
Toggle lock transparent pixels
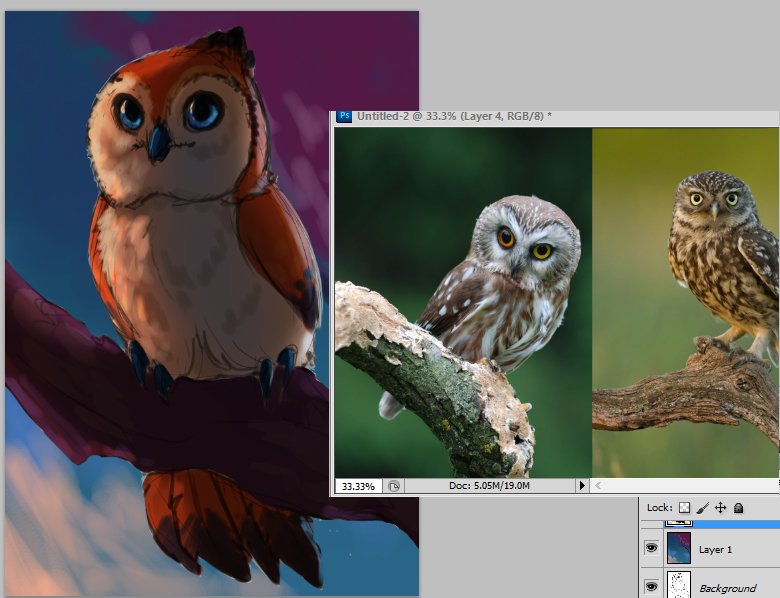(684, 507)
